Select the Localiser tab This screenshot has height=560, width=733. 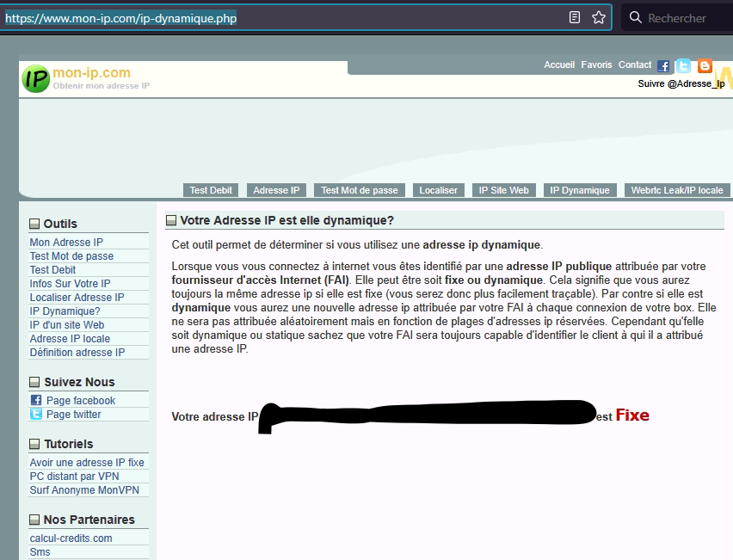[x=438, y=190]
